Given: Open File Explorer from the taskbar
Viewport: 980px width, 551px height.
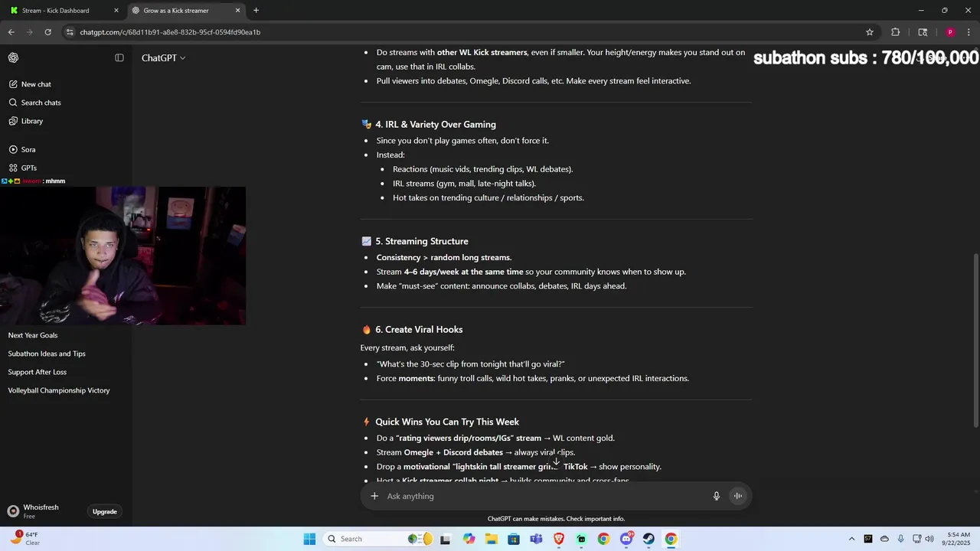Looking at the screenshot, I should (x=491, y=539).
